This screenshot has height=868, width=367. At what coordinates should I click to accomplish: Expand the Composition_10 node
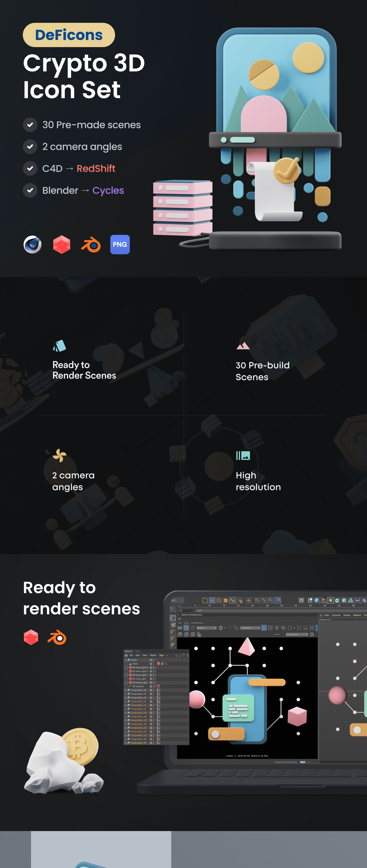tap(125, 709)
